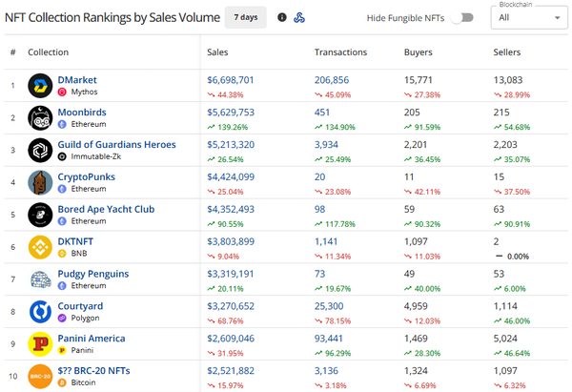The width and height of the screenshot is (572, 392).
Task: Click the DMarket collection logo icon
Action: [x=40, y=86]
